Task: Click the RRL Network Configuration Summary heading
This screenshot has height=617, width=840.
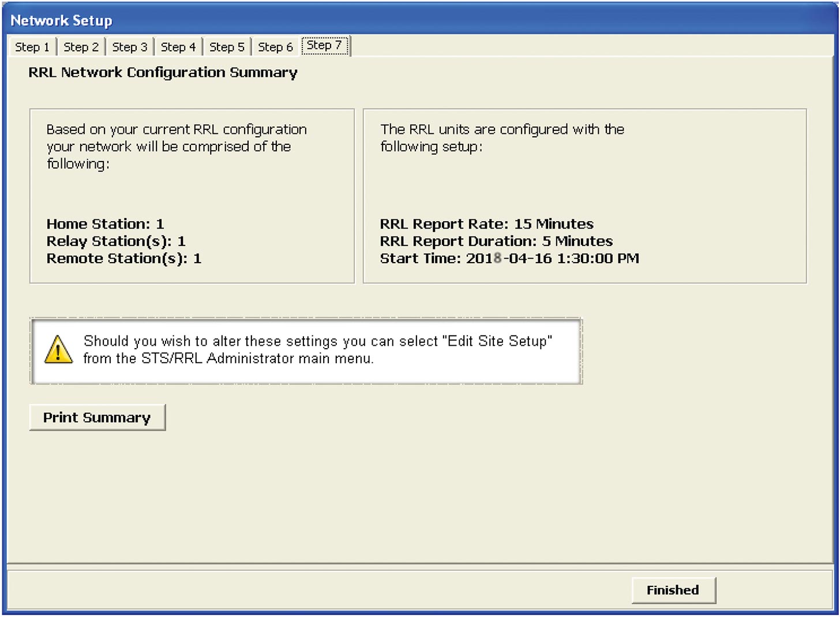Action: [x=163, y=73]
